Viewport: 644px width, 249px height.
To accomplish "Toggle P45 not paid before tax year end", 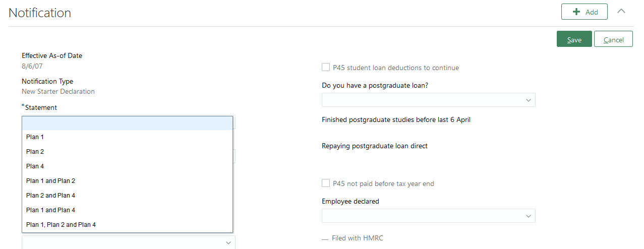I will click(x=326, y=183).
